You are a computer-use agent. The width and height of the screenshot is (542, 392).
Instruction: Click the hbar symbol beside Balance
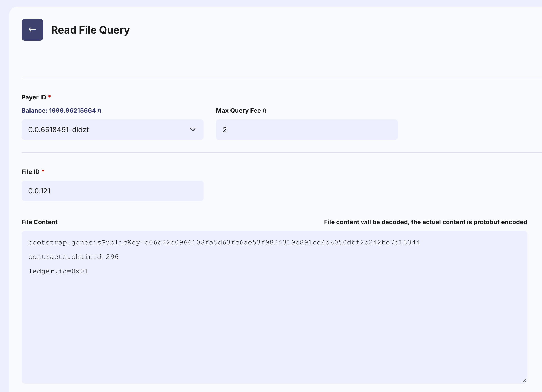99,111
